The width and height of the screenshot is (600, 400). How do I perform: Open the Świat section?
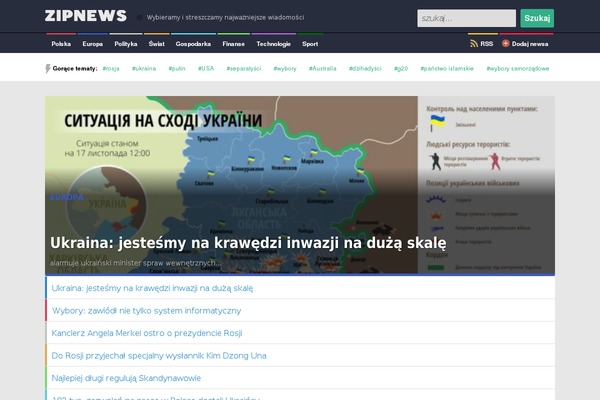coord(157,44)
